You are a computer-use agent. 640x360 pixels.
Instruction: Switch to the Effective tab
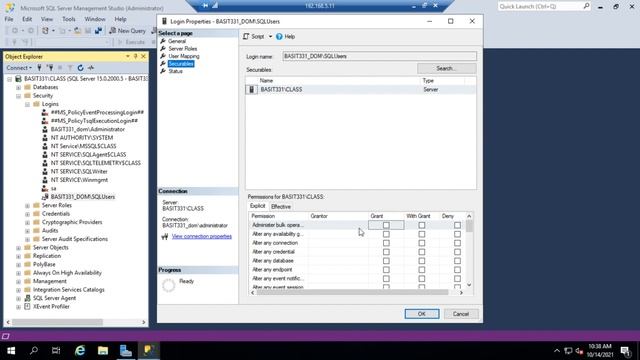point(281,207)
